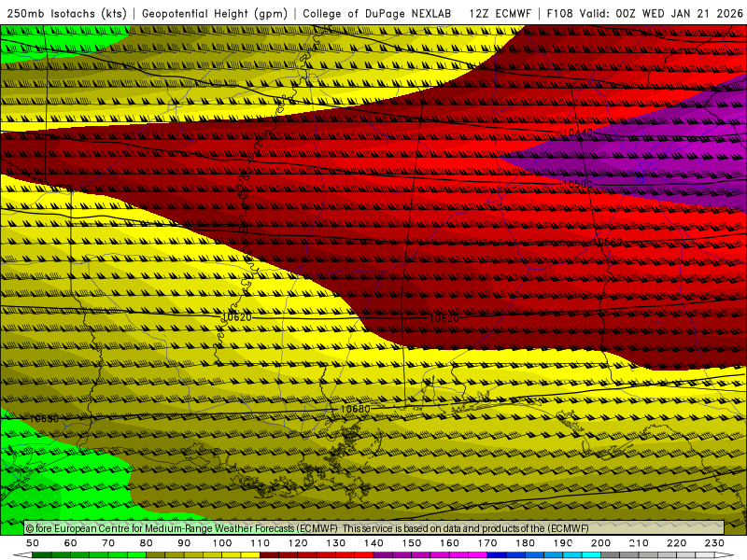Click the 10500 height contour label

577,184
